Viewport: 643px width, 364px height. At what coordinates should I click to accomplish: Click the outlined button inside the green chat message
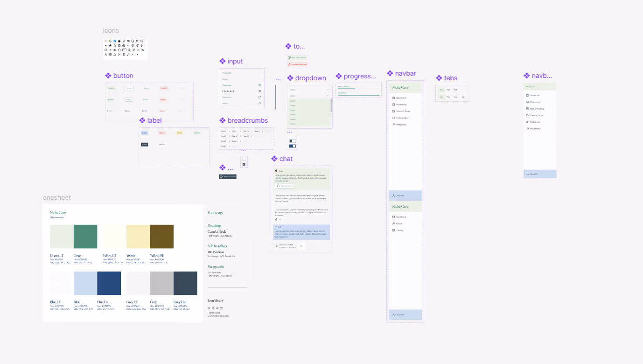click(284, 186)
